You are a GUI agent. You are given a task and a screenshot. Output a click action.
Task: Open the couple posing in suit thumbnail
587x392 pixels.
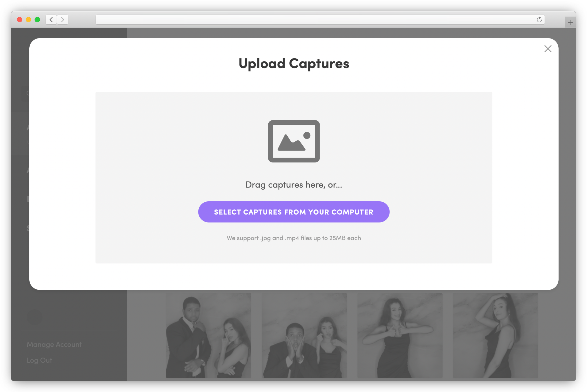[209, 335]
